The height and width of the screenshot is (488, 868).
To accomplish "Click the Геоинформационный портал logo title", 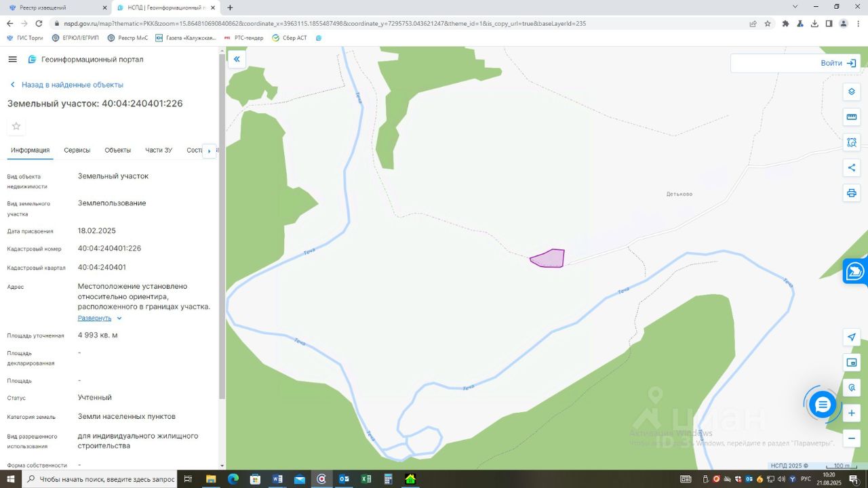I will (85, 59).
